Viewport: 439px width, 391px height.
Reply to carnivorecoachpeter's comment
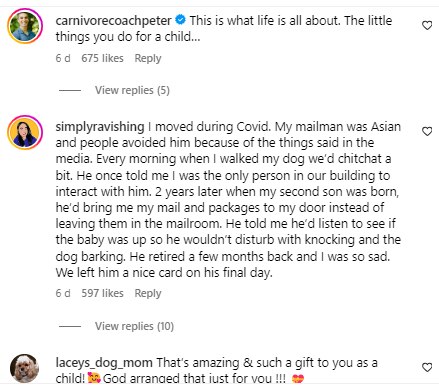click(148, 58)
